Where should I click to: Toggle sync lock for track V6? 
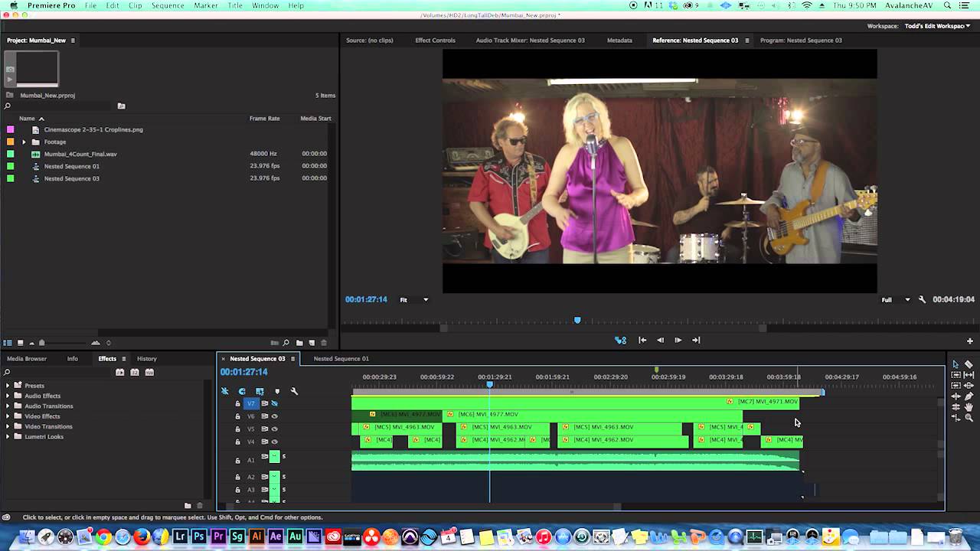pos(265,416)
